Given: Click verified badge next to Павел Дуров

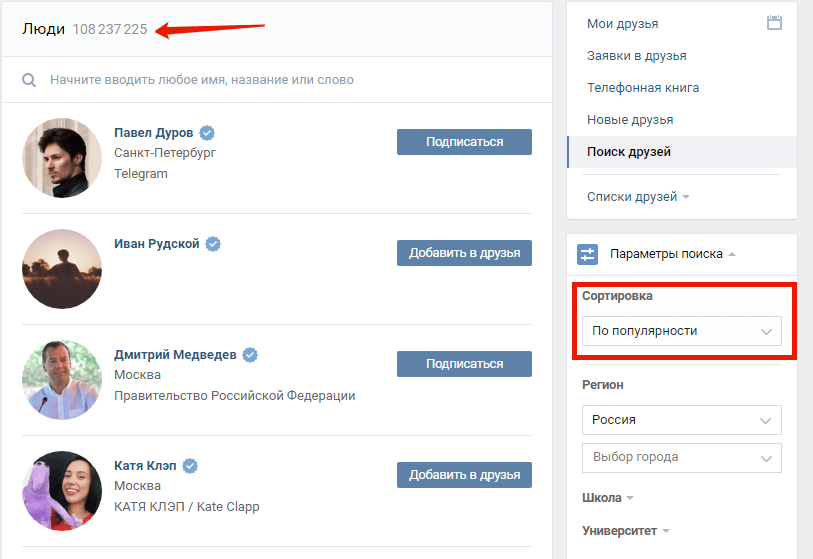Looking at the screenshot, I should point(207,133).
